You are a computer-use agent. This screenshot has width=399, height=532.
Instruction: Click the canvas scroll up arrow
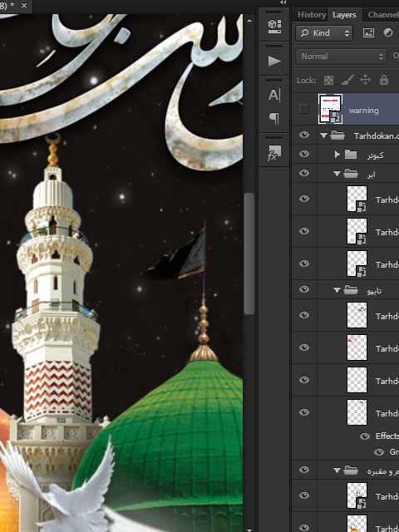point(249,21)
